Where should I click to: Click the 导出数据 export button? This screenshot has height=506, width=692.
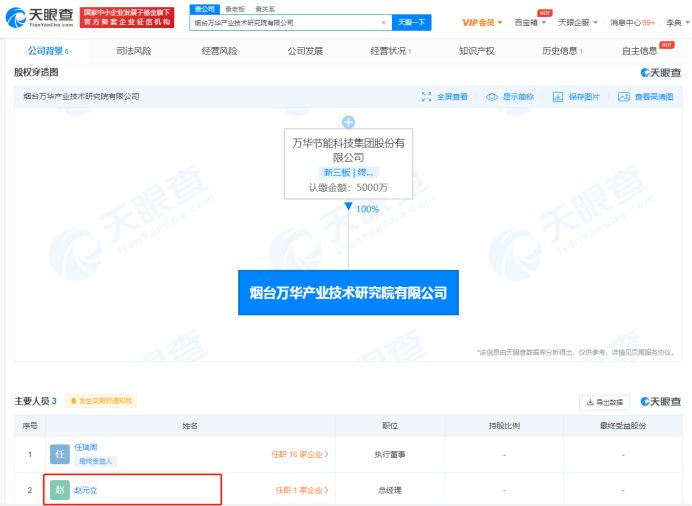[604, 402]
